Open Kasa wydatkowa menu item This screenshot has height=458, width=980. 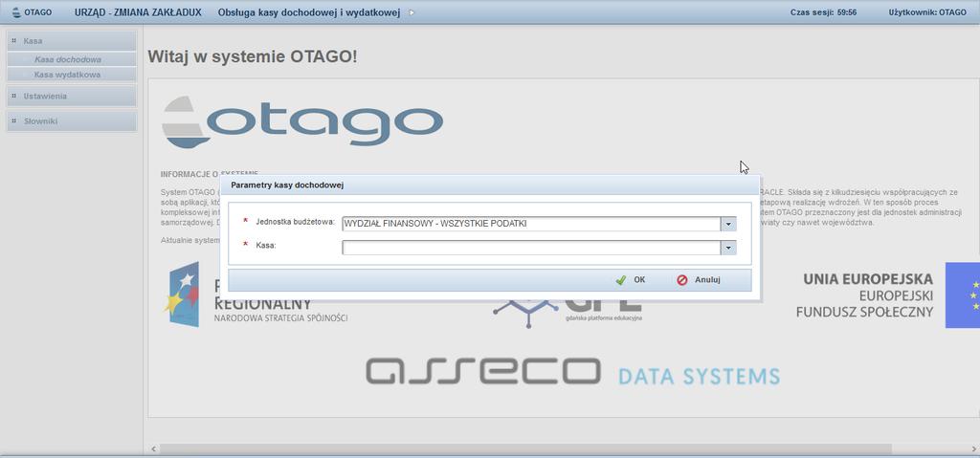72,75
